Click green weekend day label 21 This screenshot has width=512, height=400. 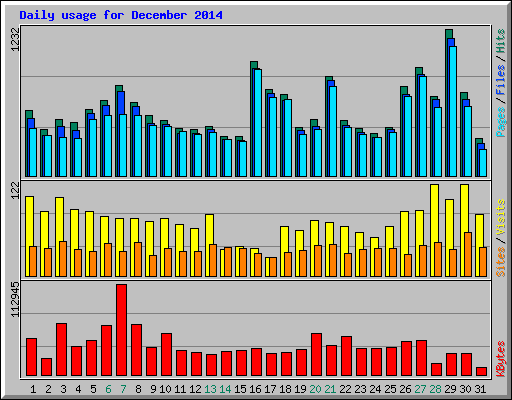(x=330, y=389)
